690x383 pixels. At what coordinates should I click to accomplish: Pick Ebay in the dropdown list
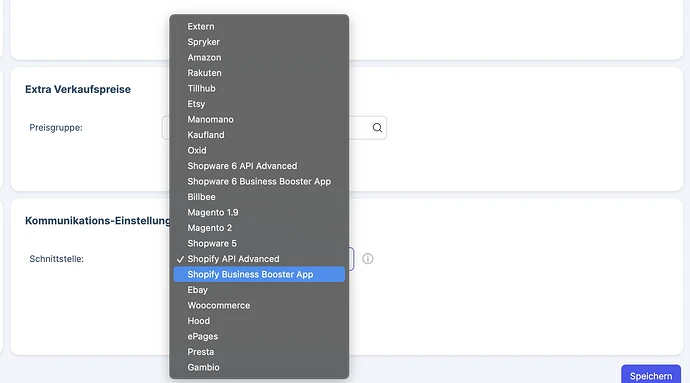point(259,290)
